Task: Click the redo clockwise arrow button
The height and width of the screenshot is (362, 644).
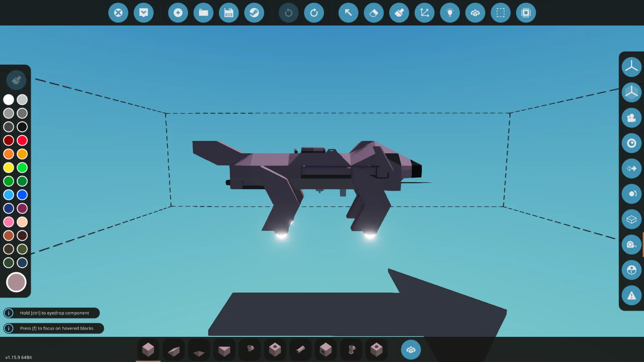Action: pos(314,13)
